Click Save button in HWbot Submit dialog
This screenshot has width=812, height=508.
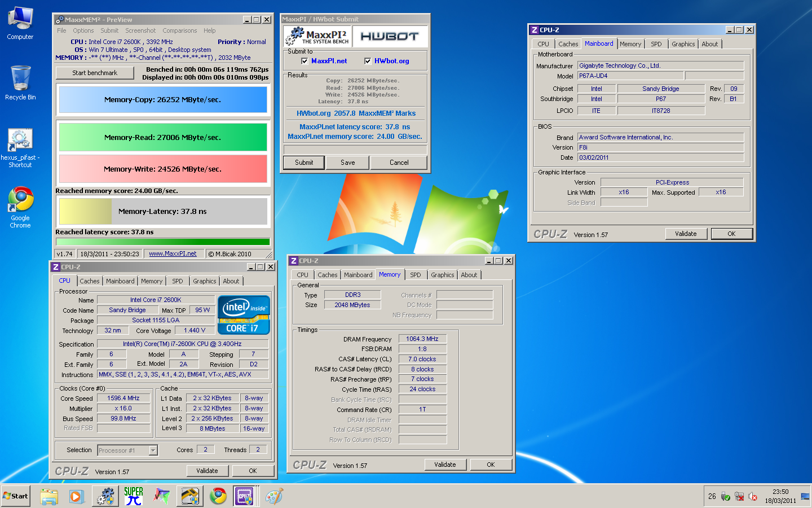pos(348,163)
